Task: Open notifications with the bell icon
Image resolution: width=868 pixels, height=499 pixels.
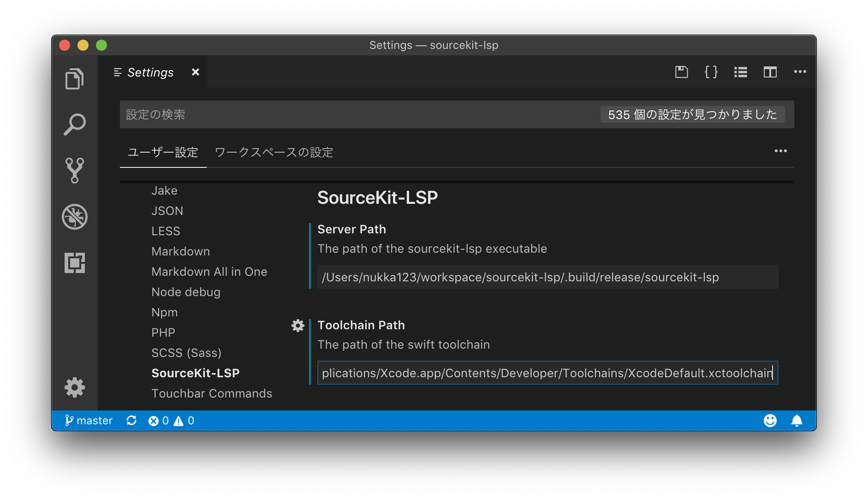Action: click(x=797, y=420)
